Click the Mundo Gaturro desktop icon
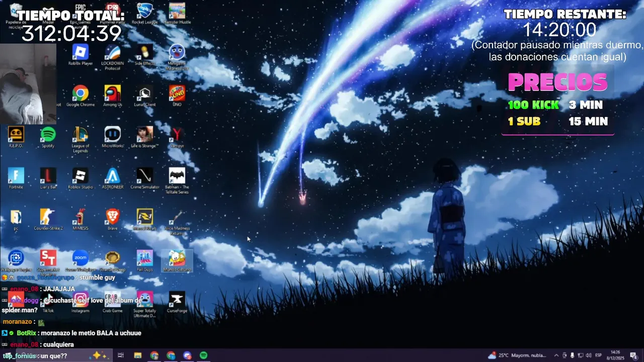644x362 pixels. click(177, 261)
